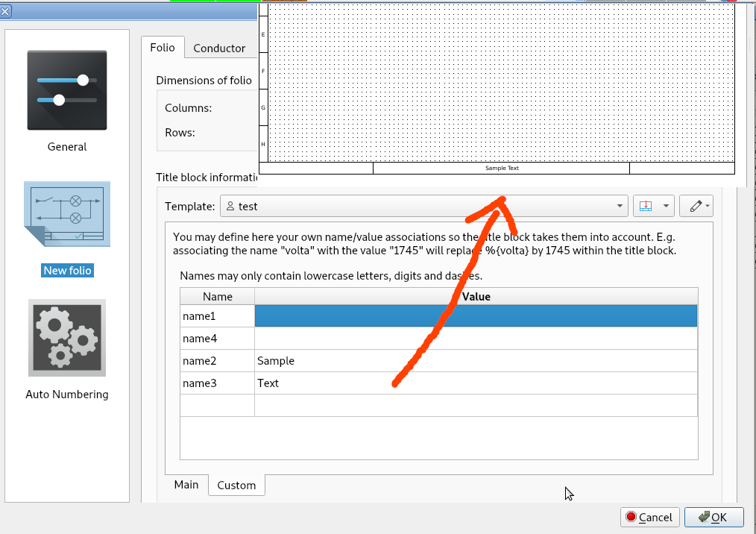This screenshot has width=756, height=534.
Task: Switch to the Folio tab
Action: pyautogui.click(x=163, y=48)
